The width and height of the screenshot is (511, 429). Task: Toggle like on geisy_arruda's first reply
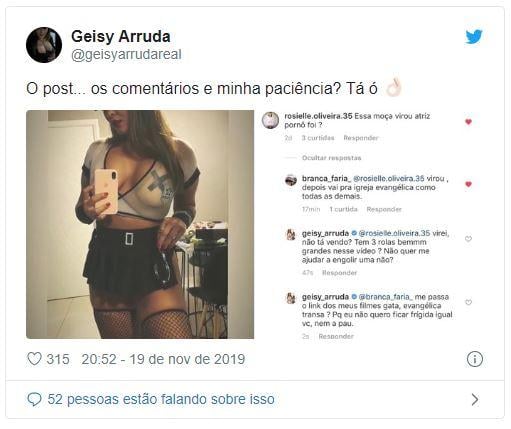pyautogui.click(x=468, y=239)
